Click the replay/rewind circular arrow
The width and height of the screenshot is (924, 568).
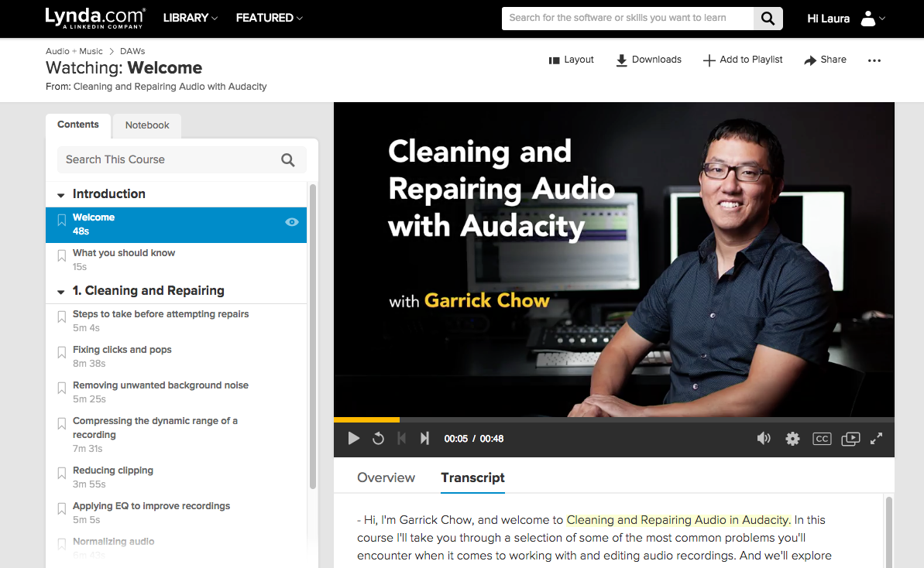coord(378,439)
